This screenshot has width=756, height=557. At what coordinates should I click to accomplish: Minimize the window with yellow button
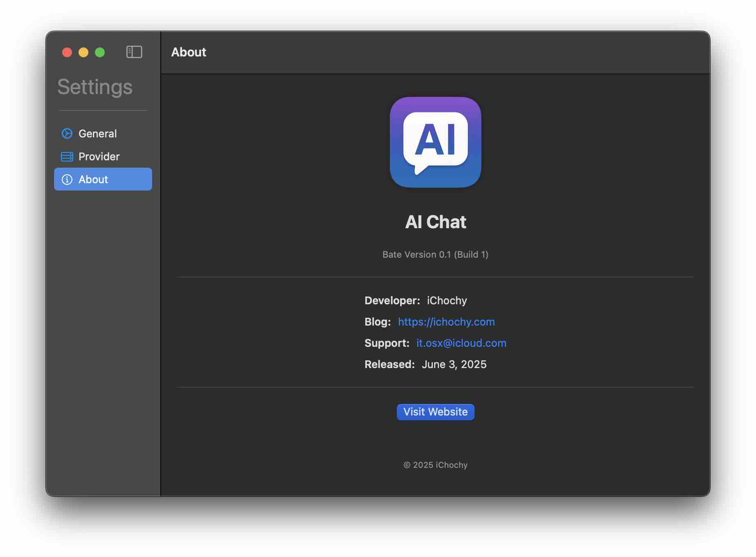pos(83,52)
